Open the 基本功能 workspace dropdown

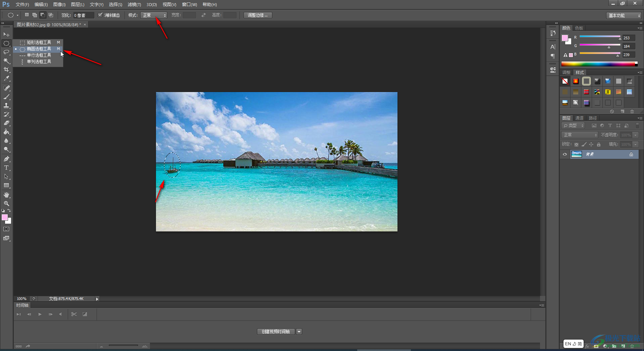point(624,15)
